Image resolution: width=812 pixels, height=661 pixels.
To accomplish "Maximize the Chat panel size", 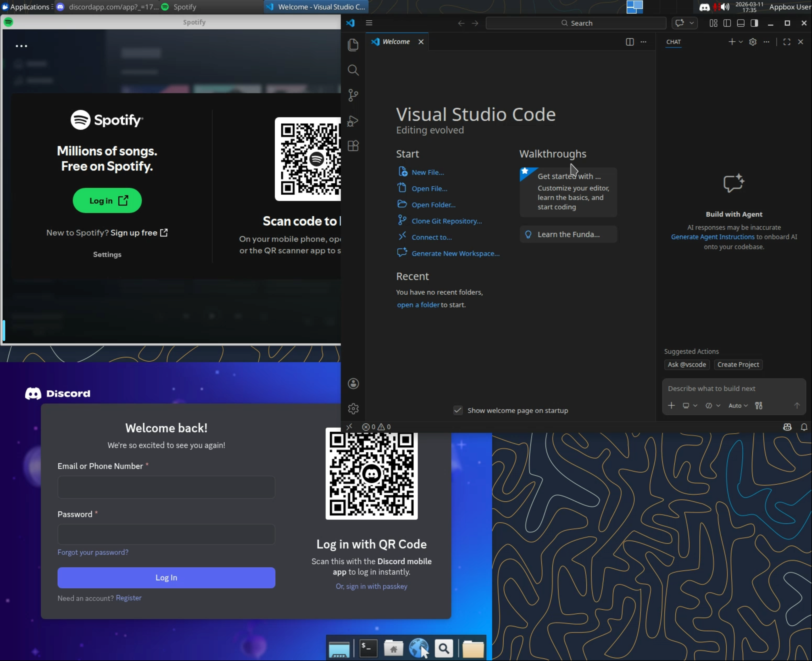I will click(x=787, y=42).
